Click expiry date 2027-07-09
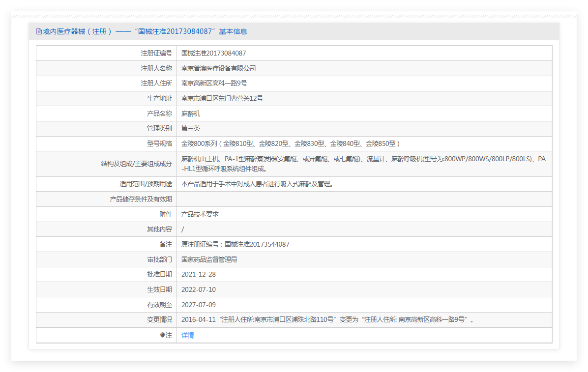The height and width of the screenshot is (372, 588). [x=198, y=305]
